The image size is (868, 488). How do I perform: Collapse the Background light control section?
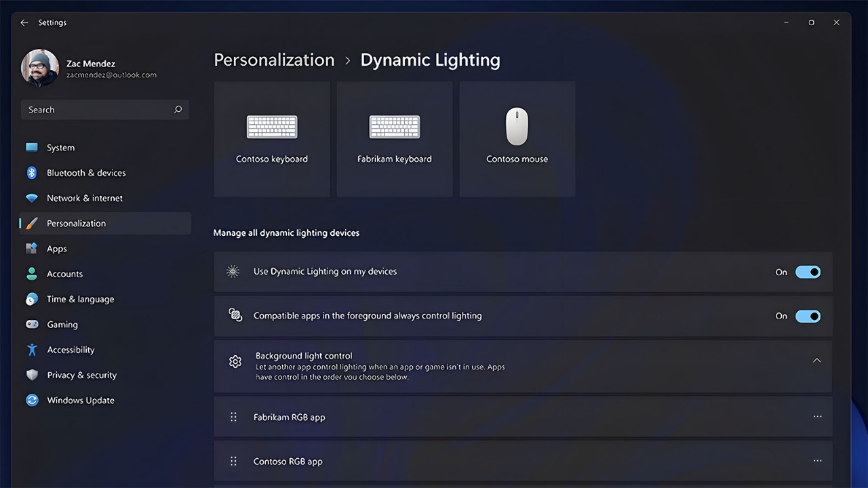[x=816, y=361]
